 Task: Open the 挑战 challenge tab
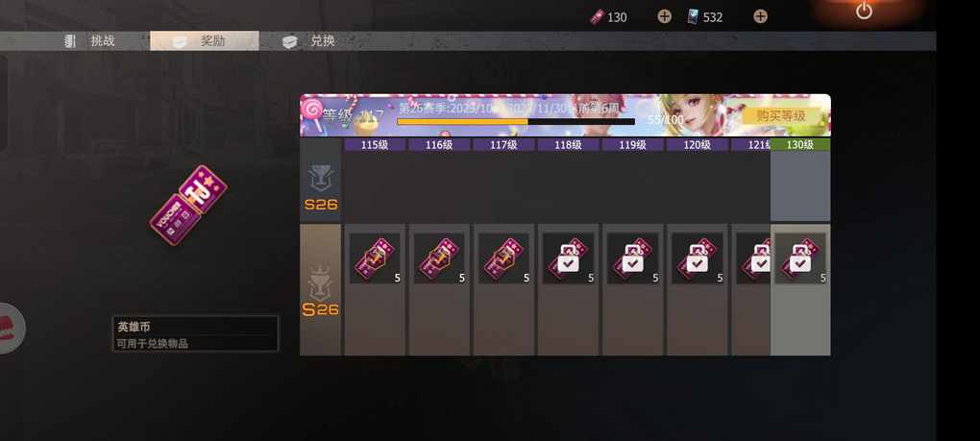pyautogui.click(x=90, y=41)
